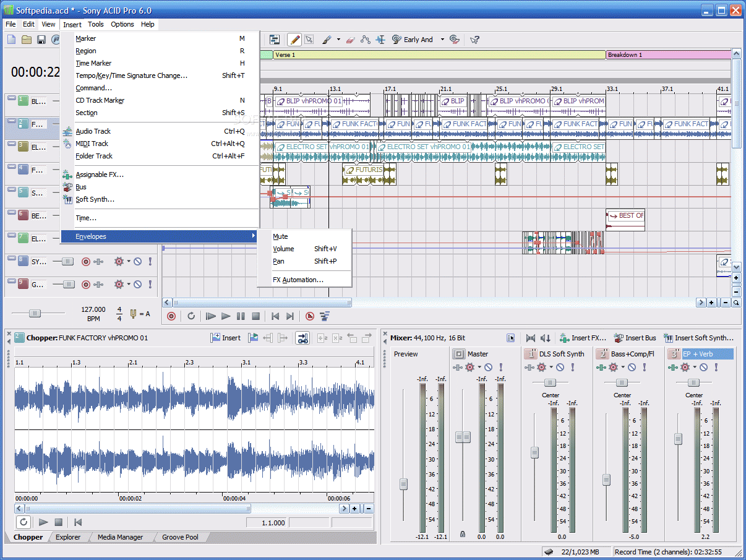Open the Groove Pool tab
The image size is (746, 560).
pyautogui.click(x=180, y=537)
